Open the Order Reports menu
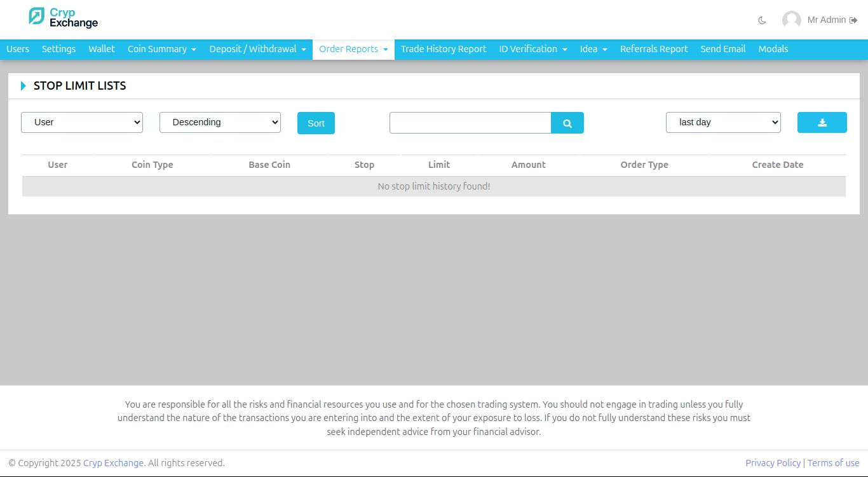The image size is (868, 477). (x=353, y=49)
